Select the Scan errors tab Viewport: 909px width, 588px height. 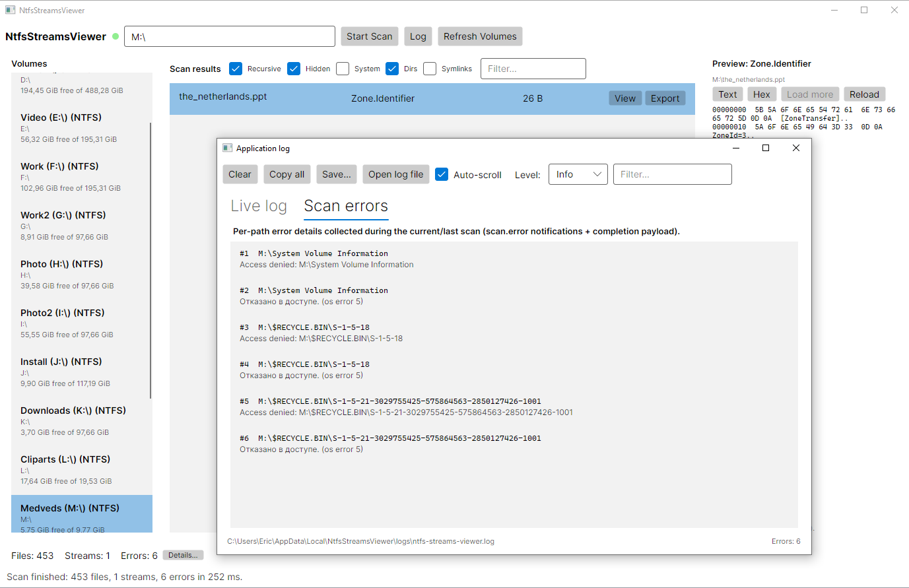[346, 207]
